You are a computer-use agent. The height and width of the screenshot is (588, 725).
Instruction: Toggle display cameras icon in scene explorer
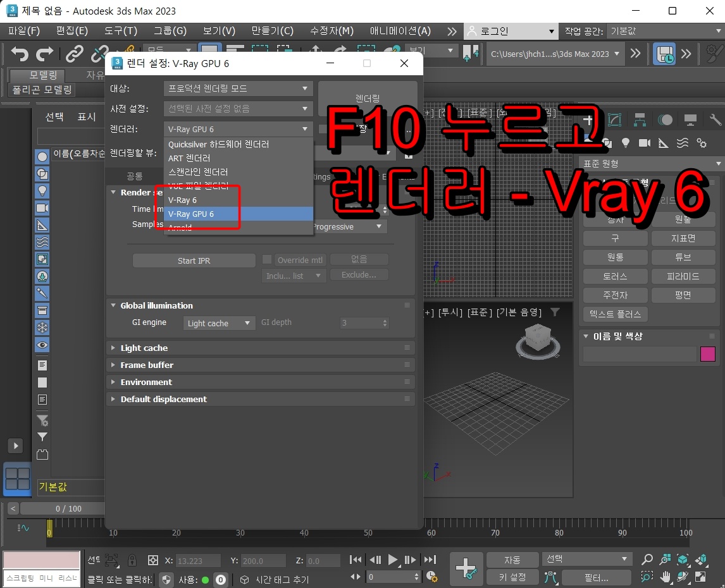(42, 208)
